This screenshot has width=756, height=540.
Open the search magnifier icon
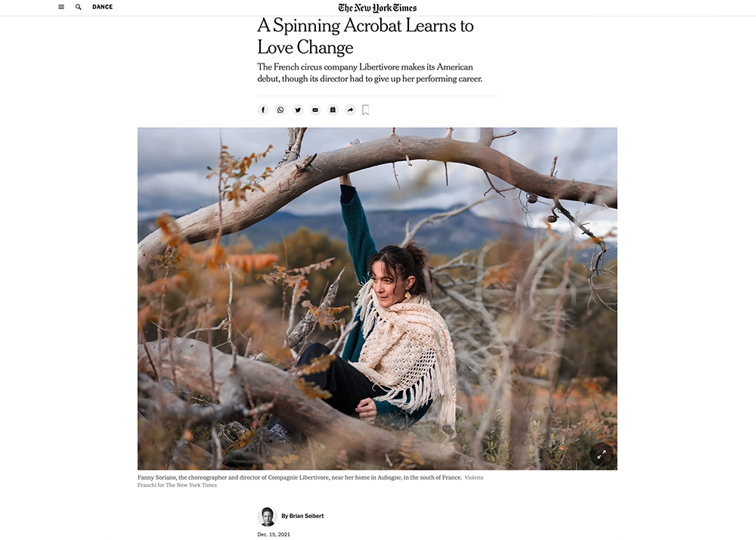[78, 8]
